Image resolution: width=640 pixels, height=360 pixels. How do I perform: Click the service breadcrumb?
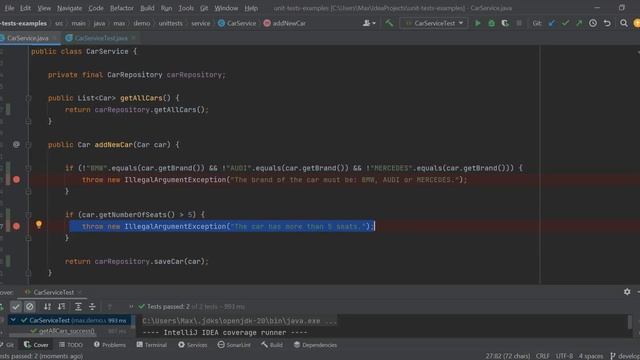201,23
